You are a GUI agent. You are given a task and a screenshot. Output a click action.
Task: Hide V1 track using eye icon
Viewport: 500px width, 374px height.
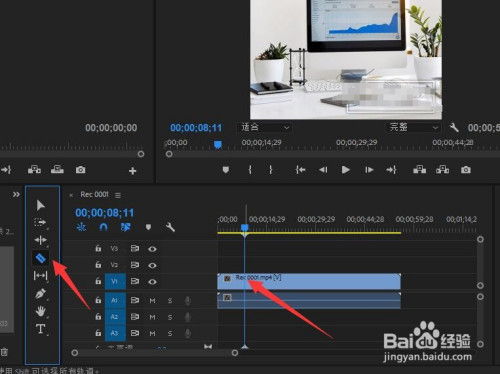click(152, 282)
